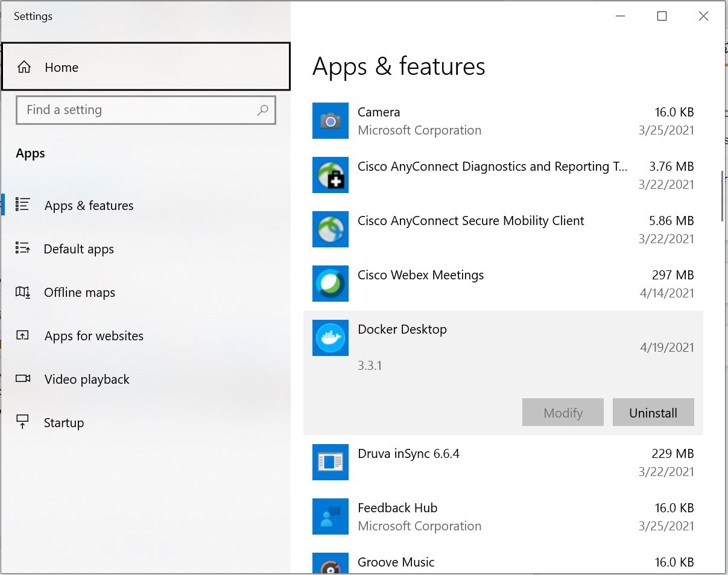Select Apps & features in sidebar
Viewport: 728px width, 575px height.
[x=89, y=206]
